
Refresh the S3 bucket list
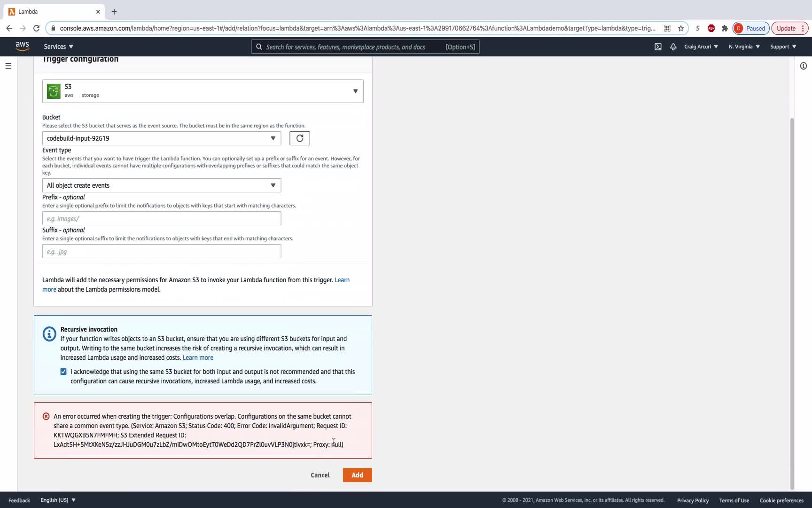(300, 138)
